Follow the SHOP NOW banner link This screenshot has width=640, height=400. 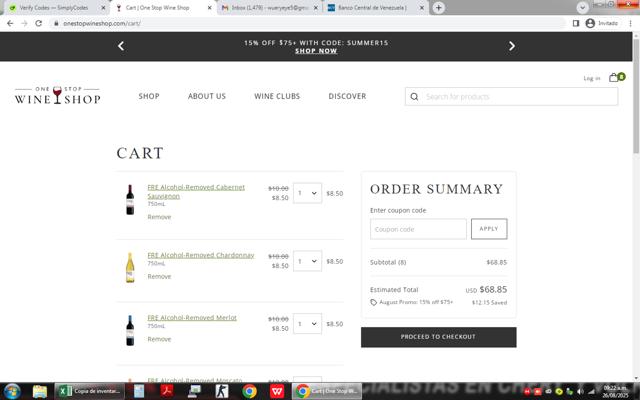tap(316, 51)
